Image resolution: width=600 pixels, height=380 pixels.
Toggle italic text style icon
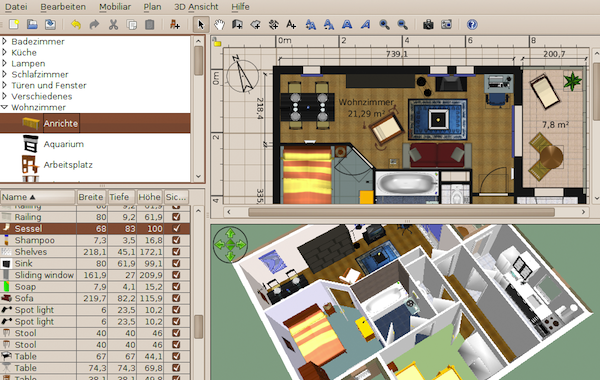point(365,24)
